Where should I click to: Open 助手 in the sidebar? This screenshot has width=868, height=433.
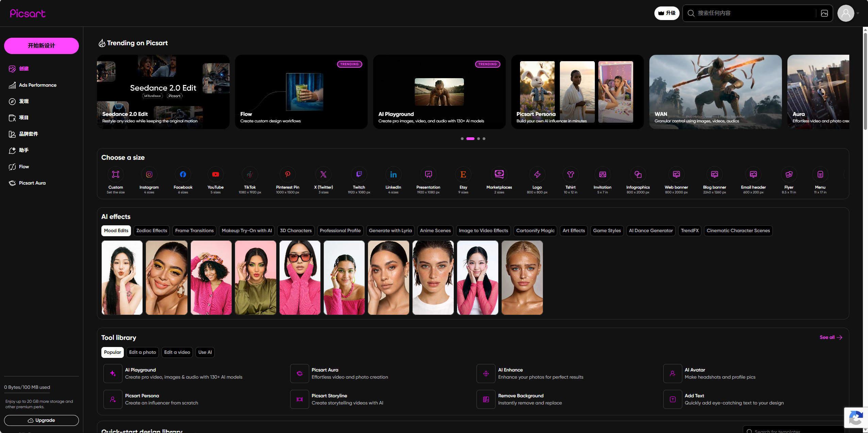tap(41, 150)
